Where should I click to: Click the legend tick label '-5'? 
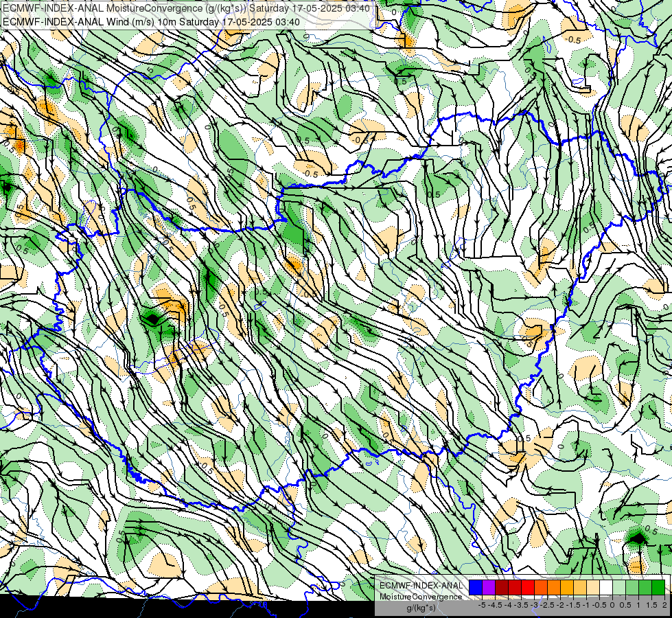pos(482,605)
